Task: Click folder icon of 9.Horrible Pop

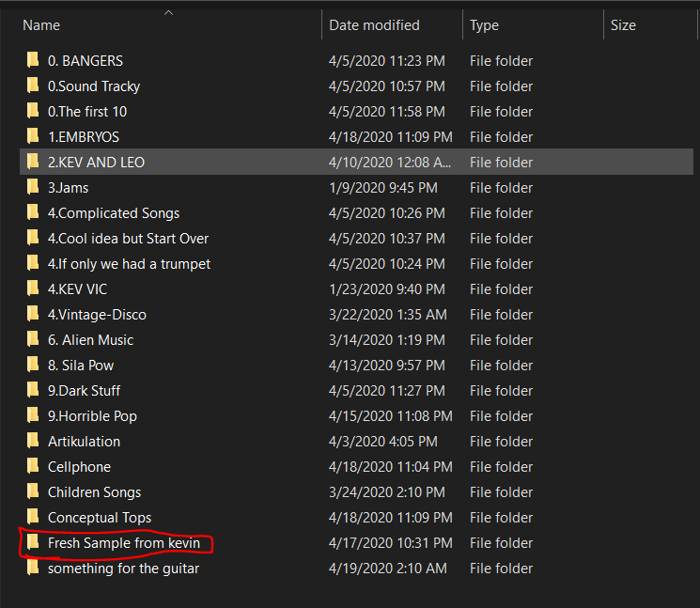Action: pyautogui.click(x=33, y=415)
